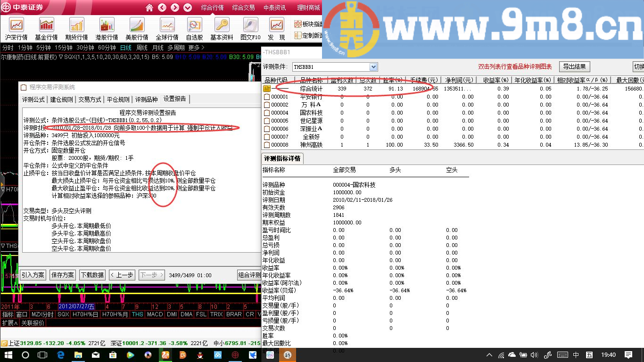Open 基本资料 key icon
644x362 pixels.
[x=222, y=29]
